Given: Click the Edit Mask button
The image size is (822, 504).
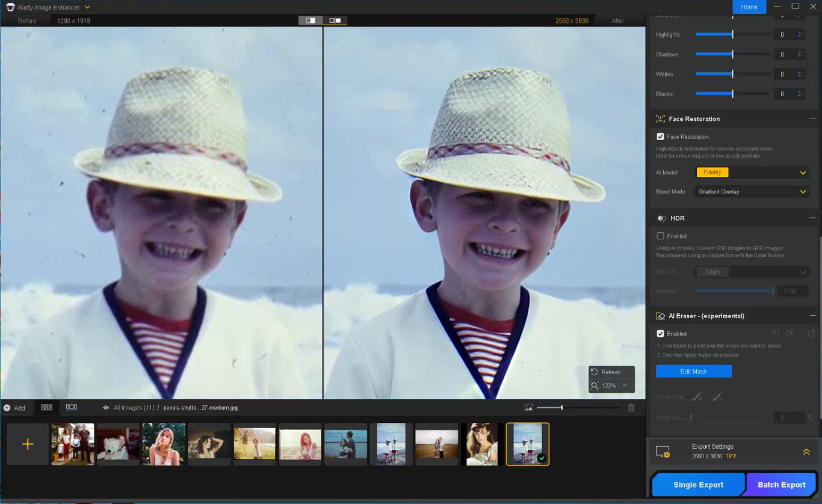Looking at the screenshot, I should [x=694, y=371].
